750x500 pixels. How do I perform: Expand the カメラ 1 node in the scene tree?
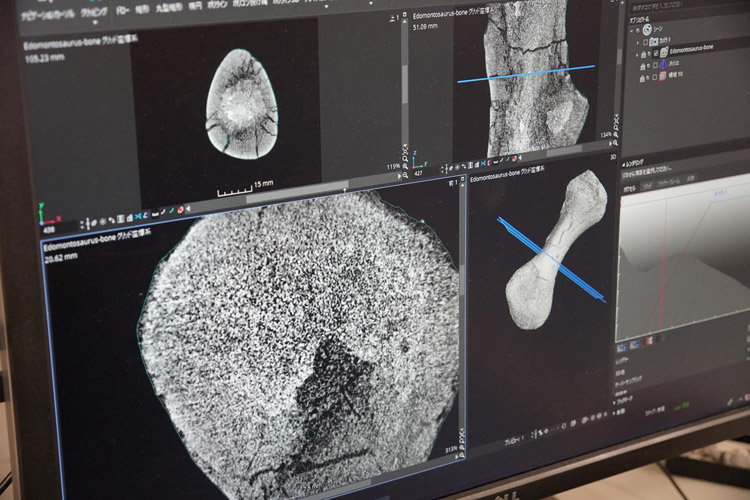pyautogui.click(x=637, y=42)
